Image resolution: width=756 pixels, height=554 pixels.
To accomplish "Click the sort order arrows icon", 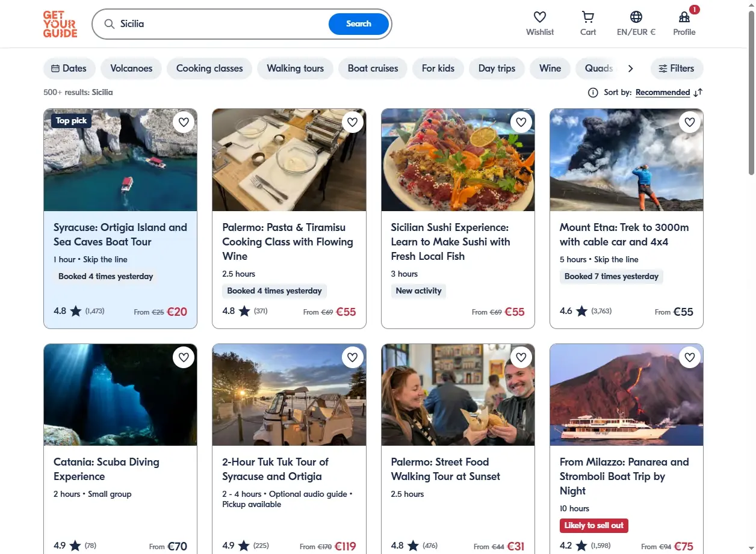I will (x=698, y=93).
